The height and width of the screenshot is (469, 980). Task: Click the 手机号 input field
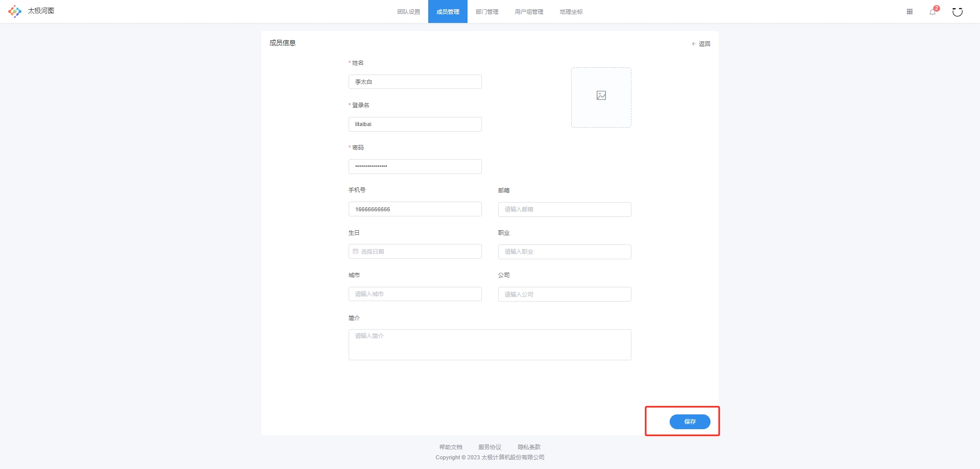[x=415, y=209]
